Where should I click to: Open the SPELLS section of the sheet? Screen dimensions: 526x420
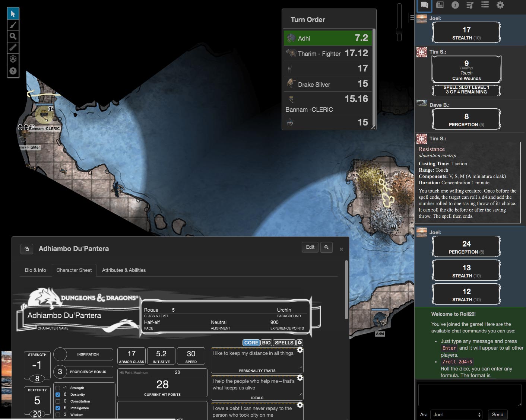285,343
